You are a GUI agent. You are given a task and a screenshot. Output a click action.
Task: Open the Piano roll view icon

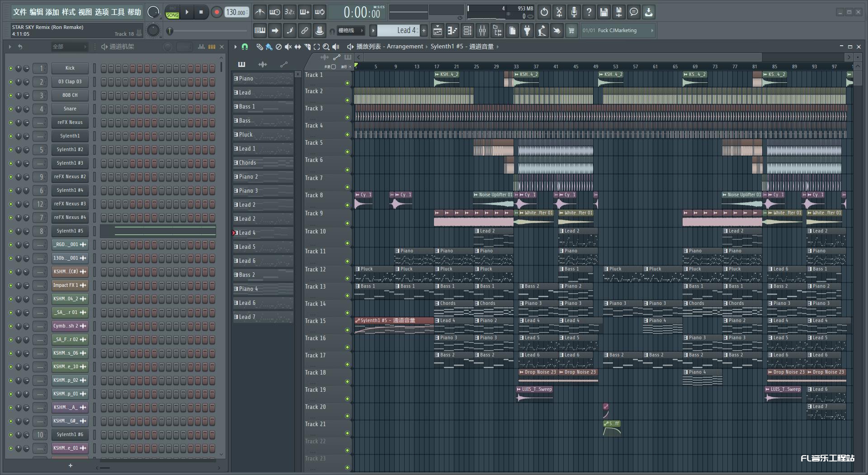452,31
